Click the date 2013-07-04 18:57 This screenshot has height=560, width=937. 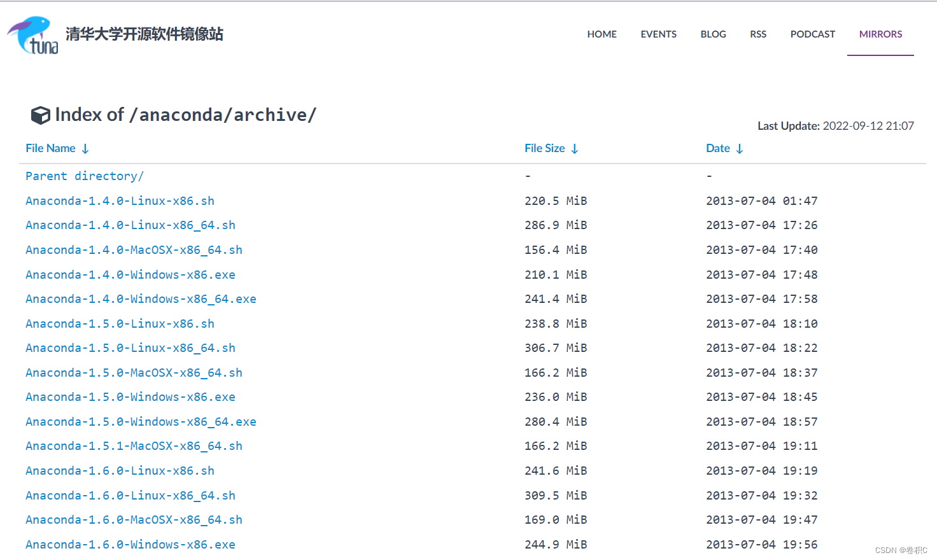762,422
